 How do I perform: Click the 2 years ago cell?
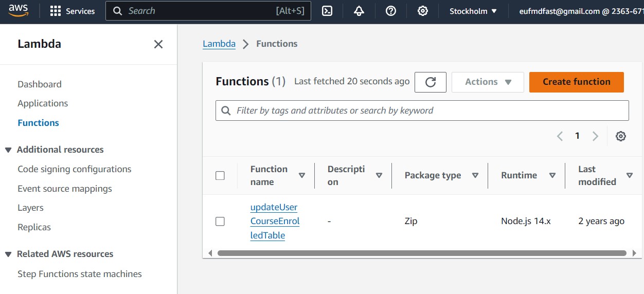tap(601, 221)
